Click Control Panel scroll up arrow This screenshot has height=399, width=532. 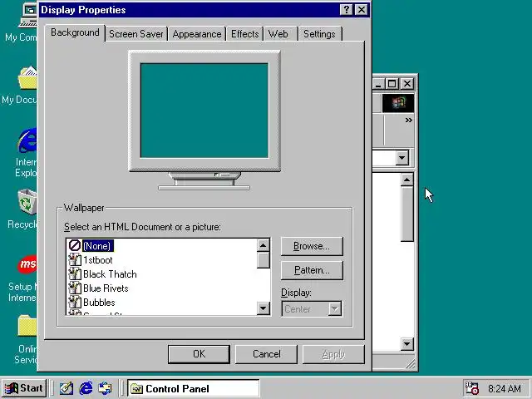coord(407,180)
